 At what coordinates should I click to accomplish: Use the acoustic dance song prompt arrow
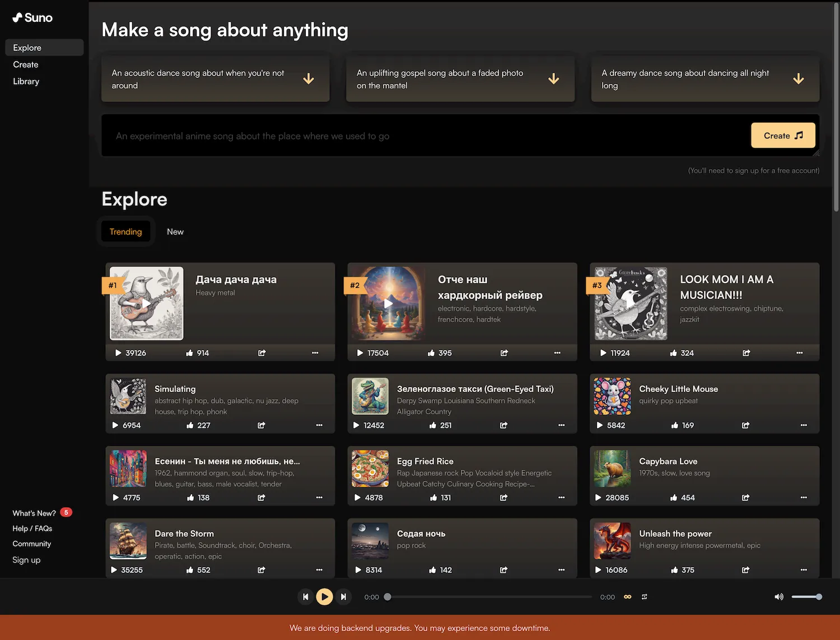tap(309, 79)
